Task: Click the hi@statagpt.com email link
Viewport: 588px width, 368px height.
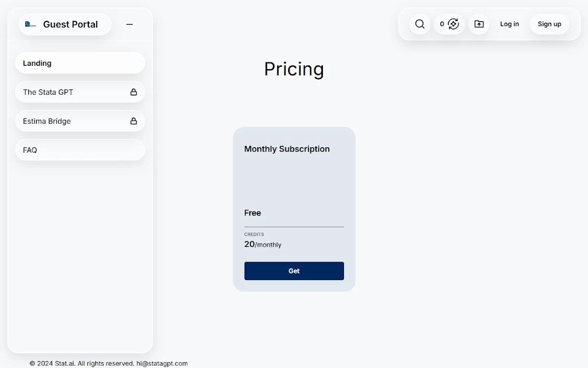Action: click(162, 364)
